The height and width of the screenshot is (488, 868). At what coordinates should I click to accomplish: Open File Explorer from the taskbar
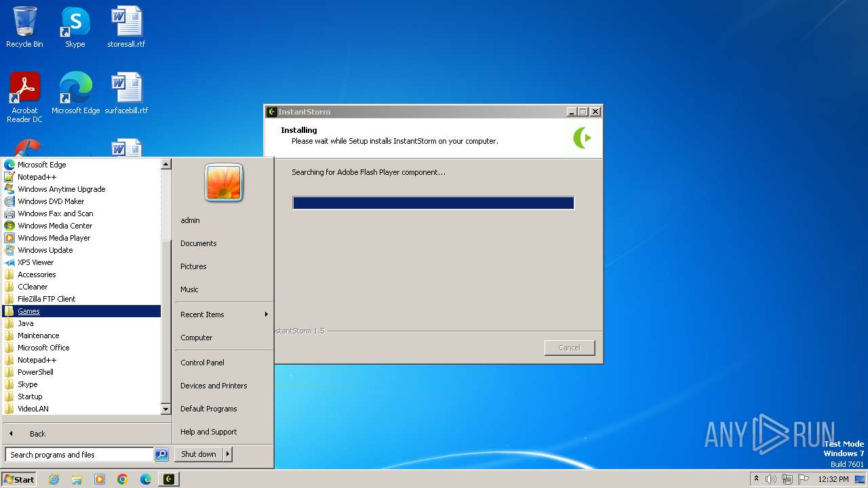tap(77, 479)
